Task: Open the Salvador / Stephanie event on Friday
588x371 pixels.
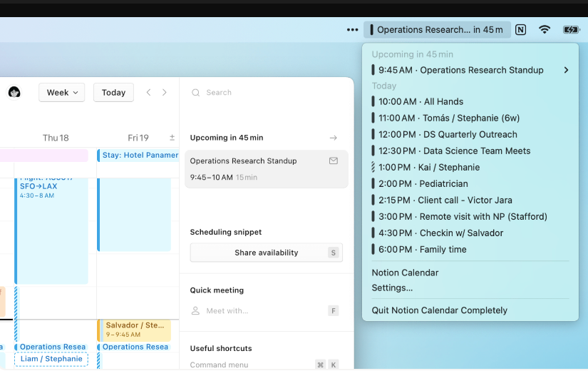Action: pyautogui.click(x=135, y=329)
